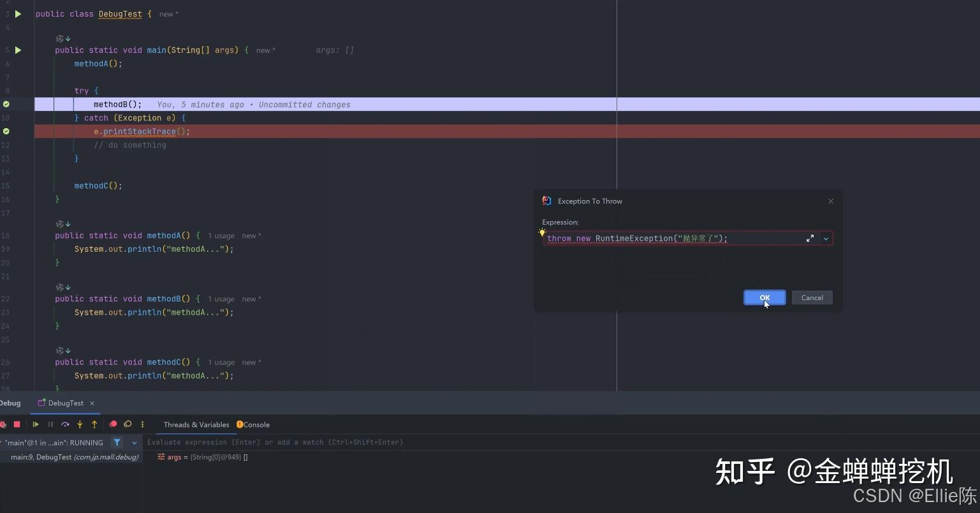Open the debugger more-options vertical dots

point(143,424)
